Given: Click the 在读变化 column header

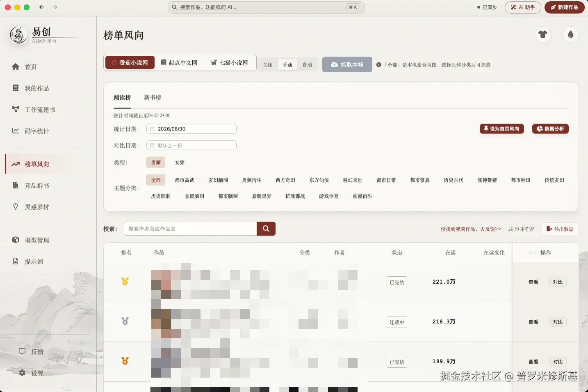Looking at the screenshot, I should [x=494, y=252].
